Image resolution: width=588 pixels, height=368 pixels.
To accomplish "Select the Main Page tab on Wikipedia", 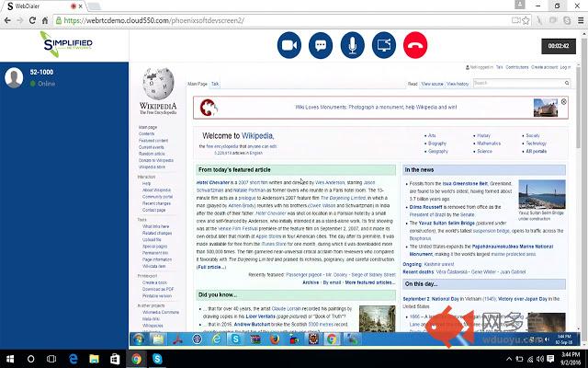I will click(198, 84).
